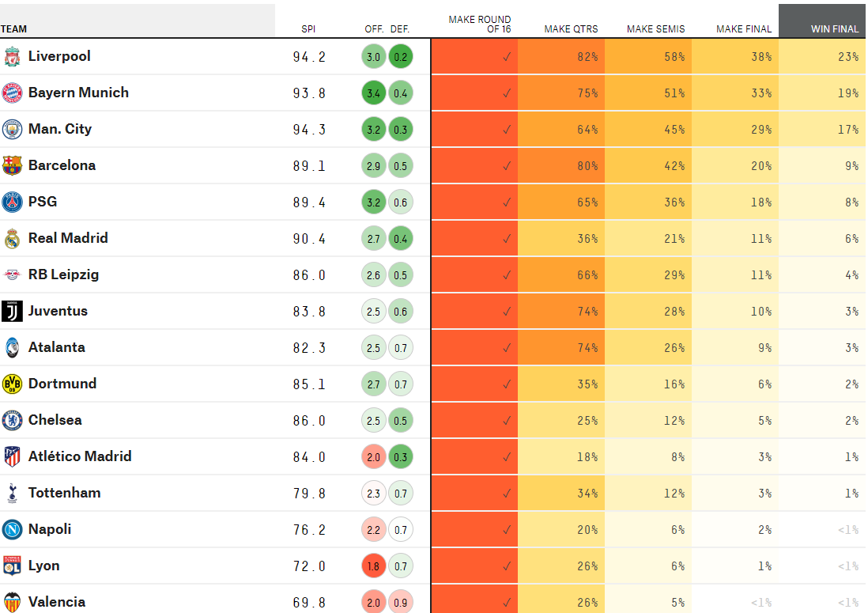Select the RB Leipzig team name
Image resolution: width=868 pixels, height=613 pixels.
pos(63,274)
